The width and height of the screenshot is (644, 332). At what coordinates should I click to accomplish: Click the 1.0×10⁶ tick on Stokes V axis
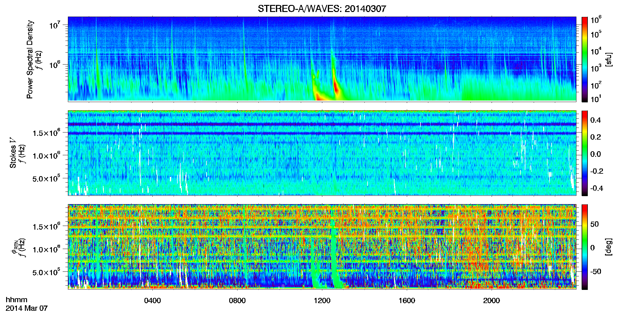click(x=46, y=155)
